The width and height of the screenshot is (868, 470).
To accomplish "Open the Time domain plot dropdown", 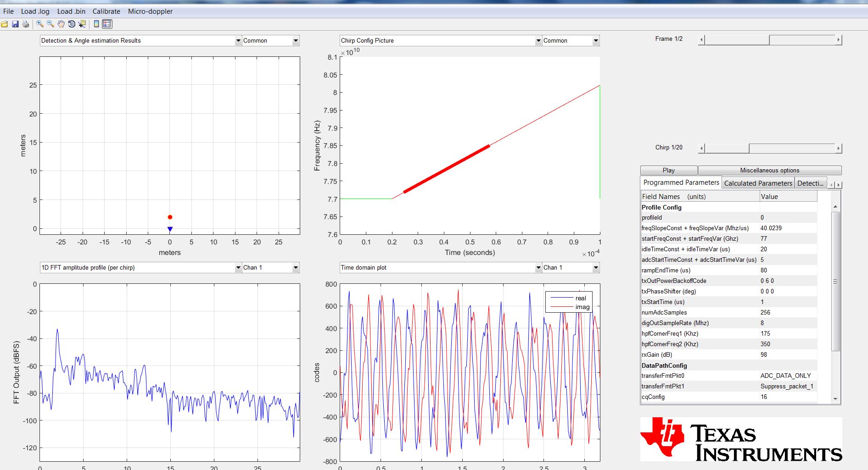I will point(441,268).
